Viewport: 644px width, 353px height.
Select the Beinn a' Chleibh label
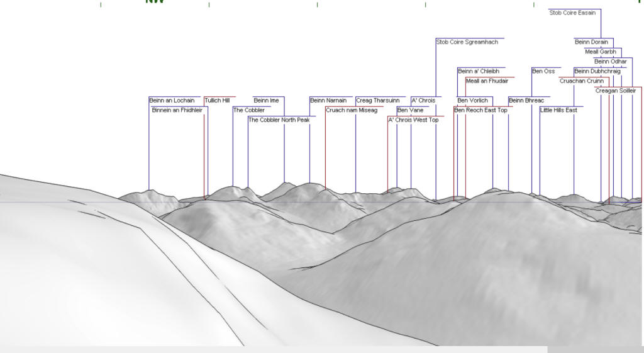pyautogui.click(x=478, y=71)
